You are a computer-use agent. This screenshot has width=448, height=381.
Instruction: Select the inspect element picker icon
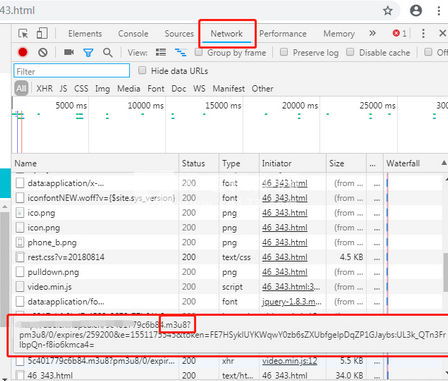[23, 34]
